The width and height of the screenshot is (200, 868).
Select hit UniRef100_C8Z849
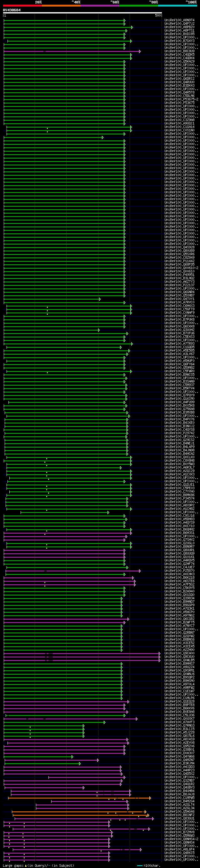coord(179,257)
